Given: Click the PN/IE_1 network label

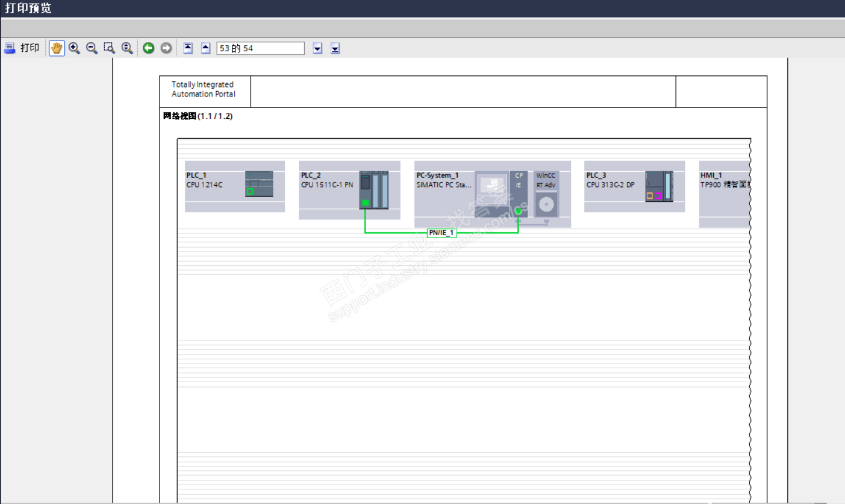Looking at the screenshot, I should click(441, 233).
